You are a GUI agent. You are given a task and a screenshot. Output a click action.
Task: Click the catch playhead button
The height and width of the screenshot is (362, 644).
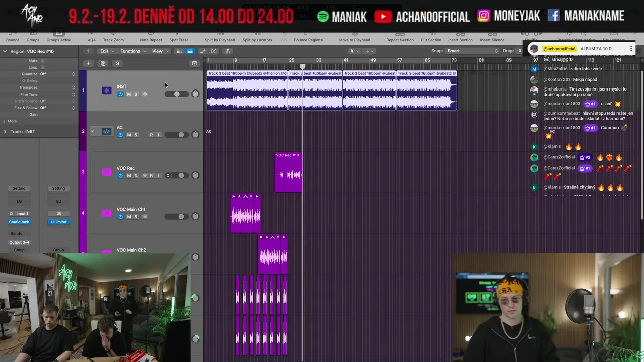point(227,51)
